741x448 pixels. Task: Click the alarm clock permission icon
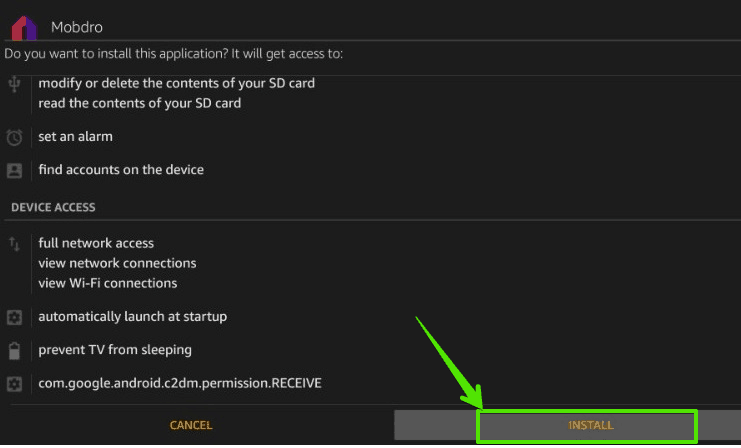click(14, 137)
